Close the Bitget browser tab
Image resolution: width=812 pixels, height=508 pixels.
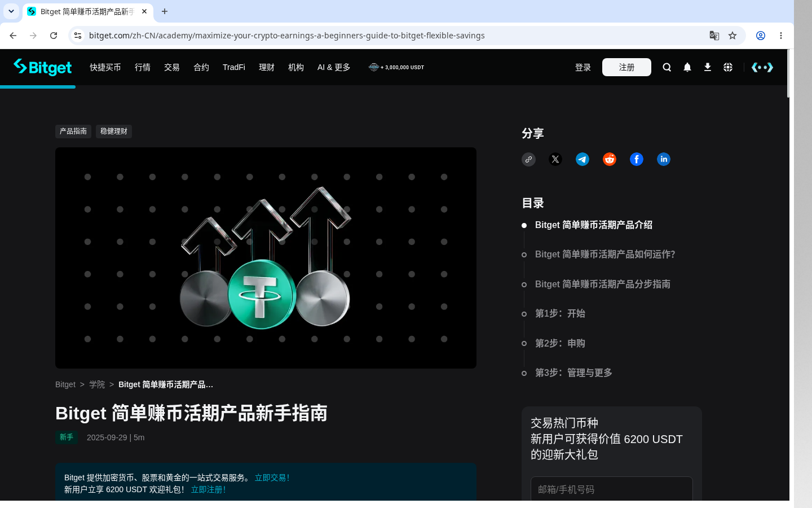[144, 11]
